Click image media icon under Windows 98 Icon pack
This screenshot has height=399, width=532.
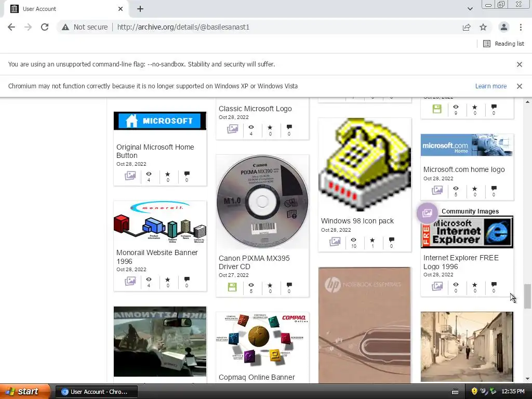pyautogui.click(x=335, y=242)
